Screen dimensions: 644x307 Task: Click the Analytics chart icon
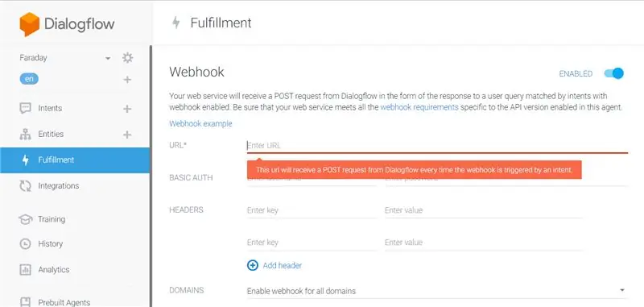tap(26, 270)
